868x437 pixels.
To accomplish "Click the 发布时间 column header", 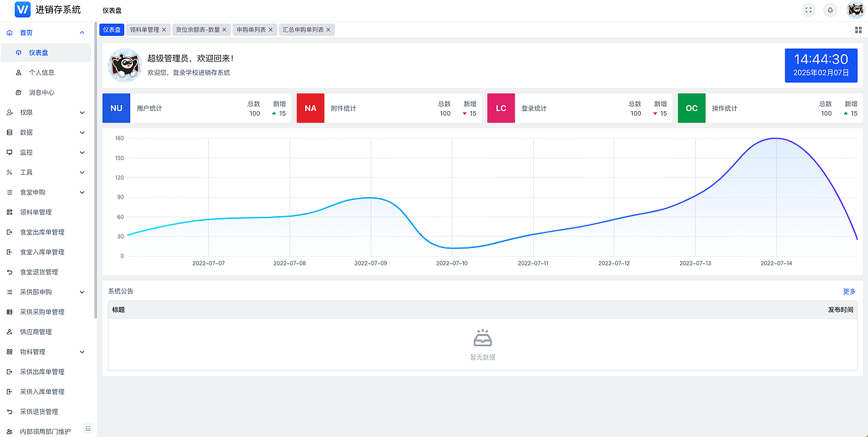I will (x=840, y=310).
